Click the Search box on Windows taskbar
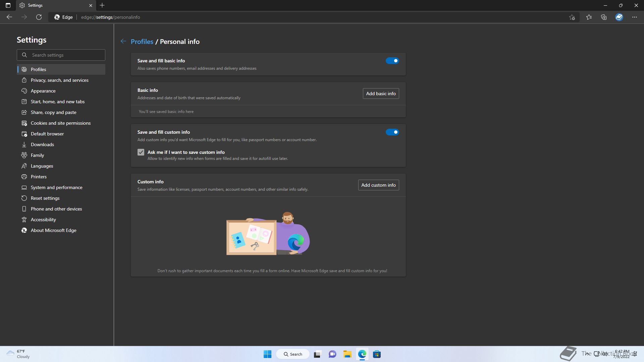644x362 pixels. pos(293,354)
